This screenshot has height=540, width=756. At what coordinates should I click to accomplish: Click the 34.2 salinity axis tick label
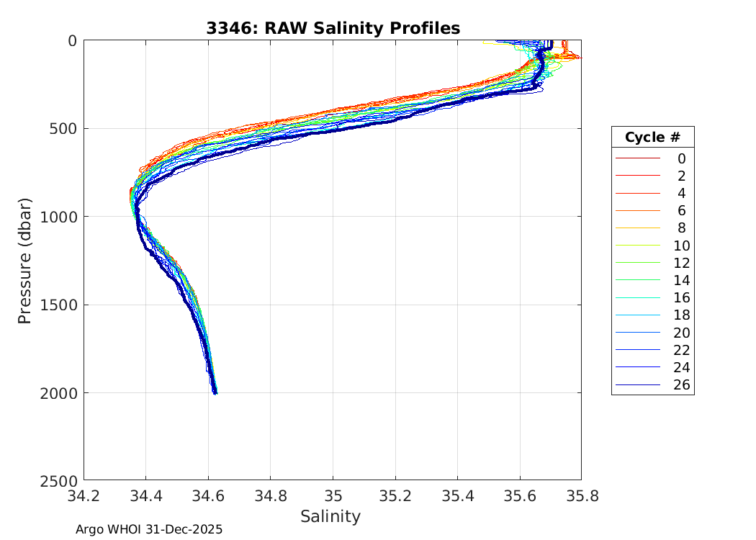[x=84, y=496]
